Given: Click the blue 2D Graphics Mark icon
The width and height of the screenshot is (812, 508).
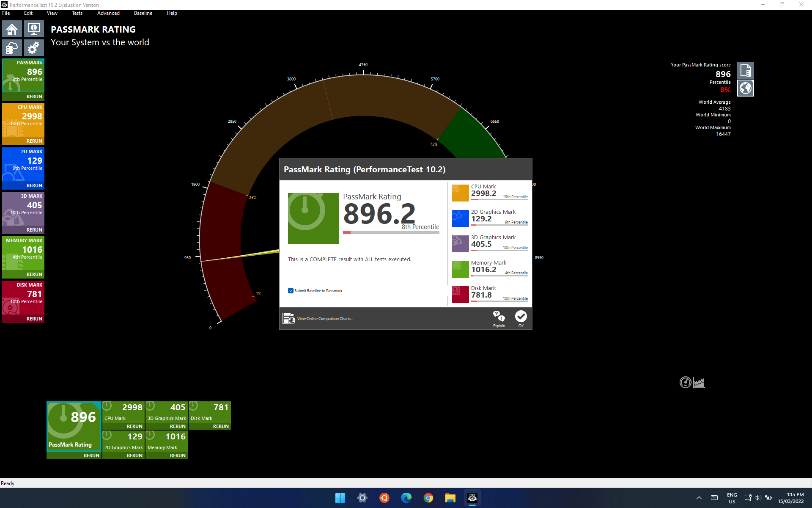Looking at the screenshot, I should (x=461, y=218).
